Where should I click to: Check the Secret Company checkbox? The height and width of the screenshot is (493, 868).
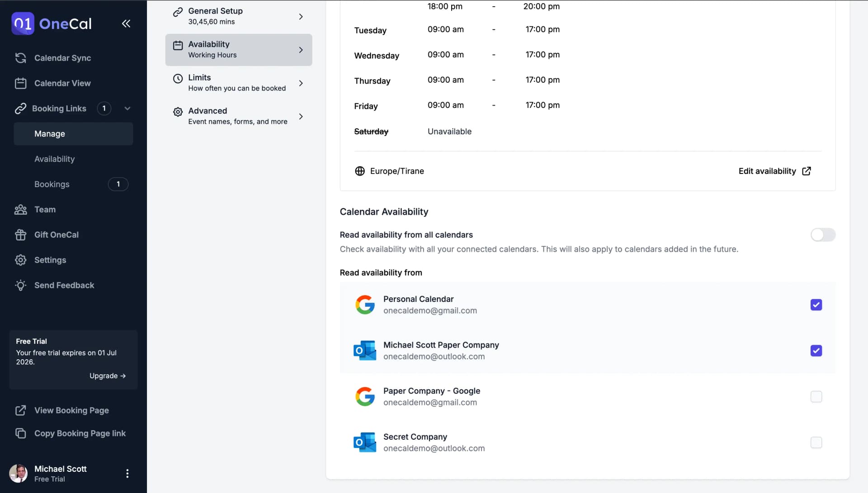(816, 442)
